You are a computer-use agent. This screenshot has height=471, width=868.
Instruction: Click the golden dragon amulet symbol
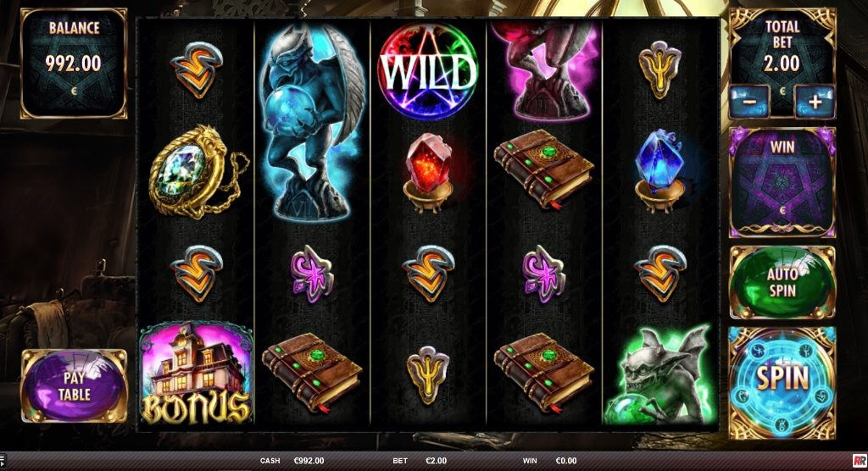click(x=197, y=172)
